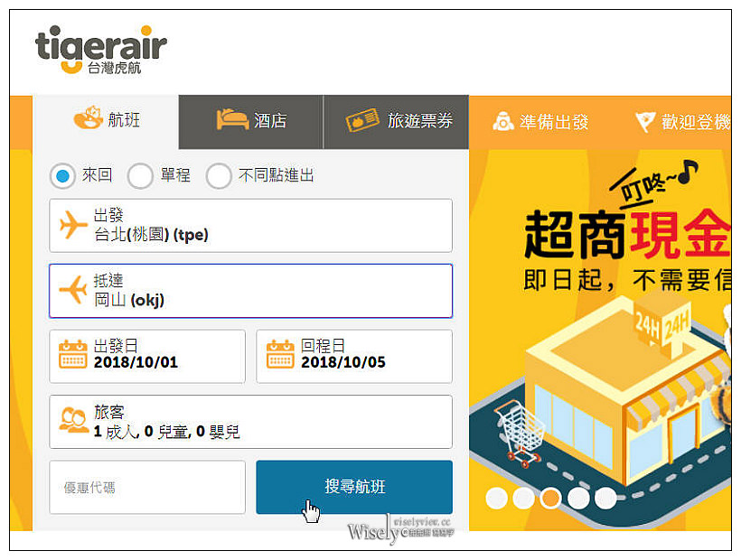Click the 優惠代碼 promo code field
This screenshot has width=741, height=560.
coord(146,486)
